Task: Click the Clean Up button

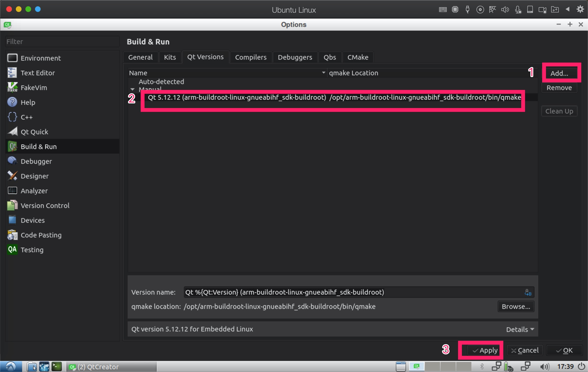Action: coord(559,111)
